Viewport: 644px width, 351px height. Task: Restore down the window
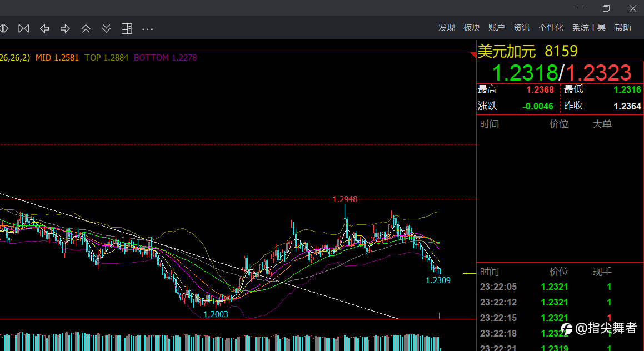click(606, 8)
